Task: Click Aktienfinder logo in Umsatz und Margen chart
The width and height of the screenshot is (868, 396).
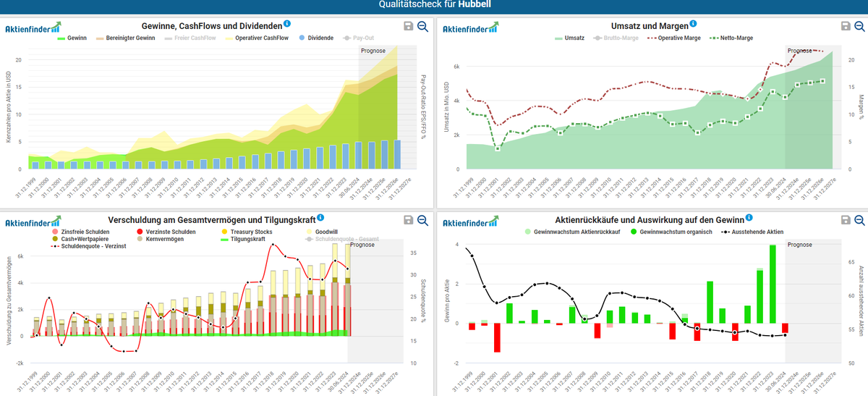Action: click(470, 28)
